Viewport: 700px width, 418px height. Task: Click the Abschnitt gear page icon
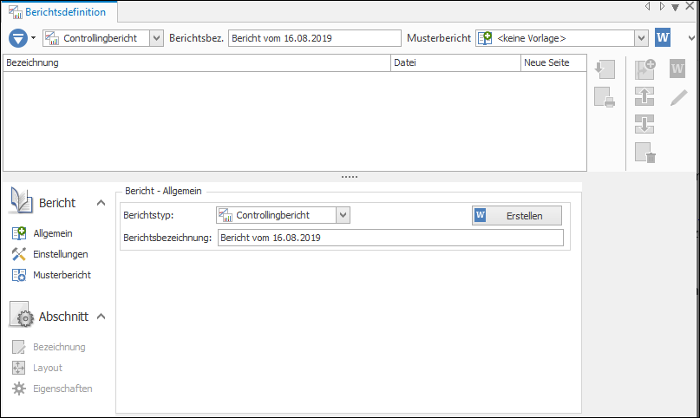tap(21, 314)
